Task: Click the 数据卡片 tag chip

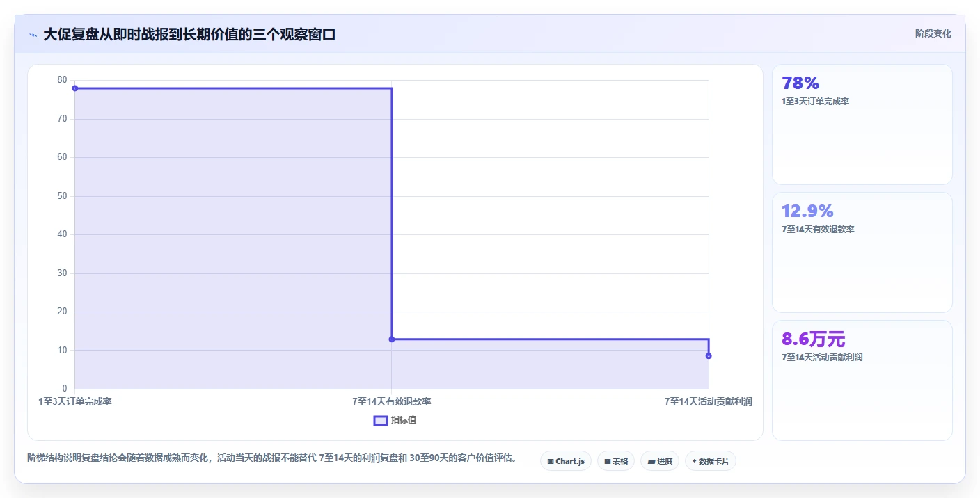Action: pyautogui.click(x=711, y=460)
